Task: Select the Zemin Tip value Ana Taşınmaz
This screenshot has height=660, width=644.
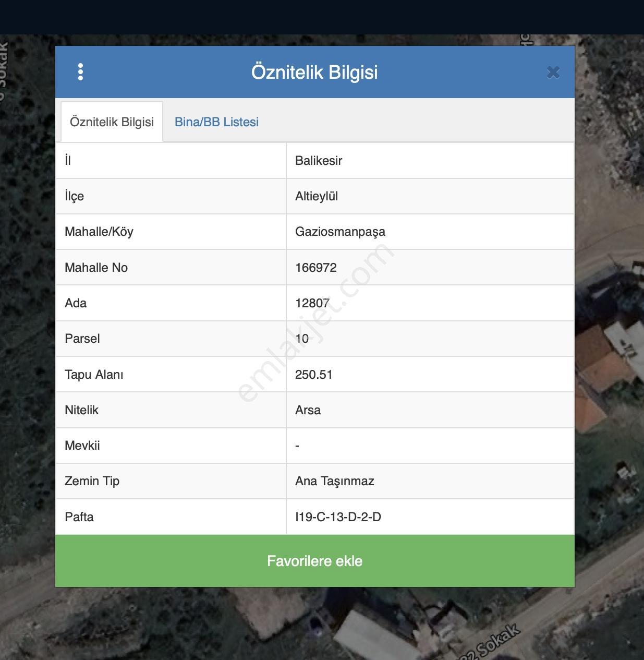Action: coord(335,482)
